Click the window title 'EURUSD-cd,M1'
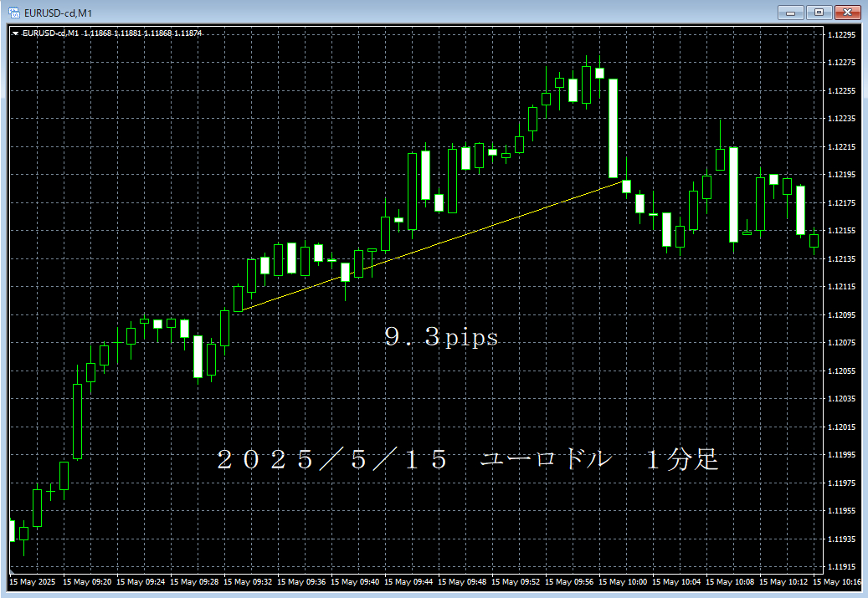 coord(58,13)
